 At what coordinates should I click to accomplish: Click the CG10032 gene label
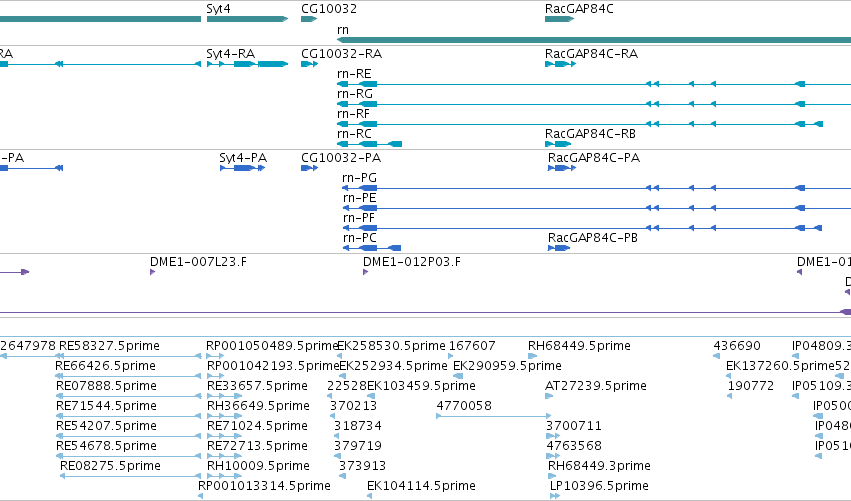pyautogui.click(x=329, y=9)
